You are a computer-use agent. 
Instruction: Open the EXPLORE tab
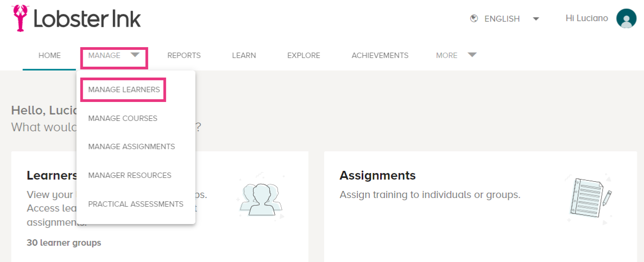coord(304,55)
